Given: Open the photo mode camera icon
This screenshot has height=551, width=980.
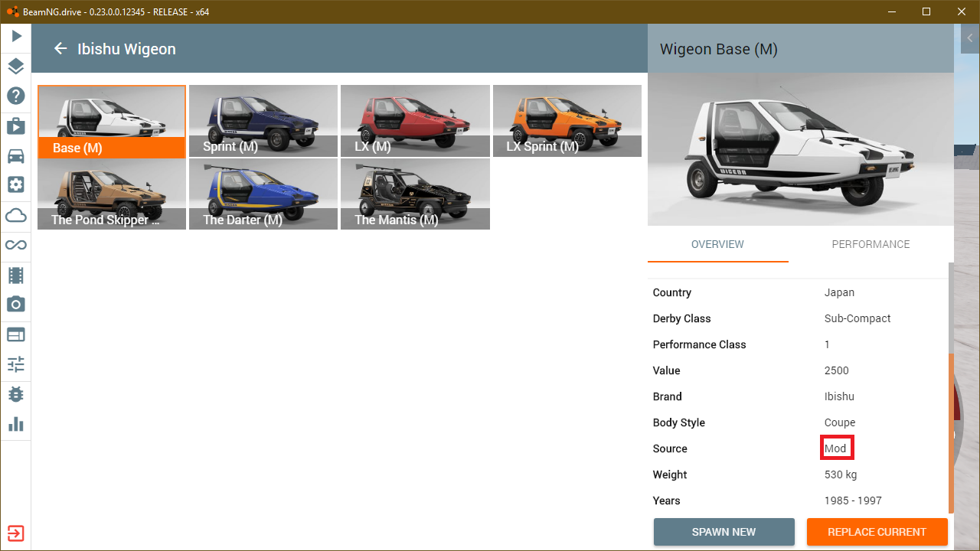Looking at the screenshot, I should pos(16,305).
